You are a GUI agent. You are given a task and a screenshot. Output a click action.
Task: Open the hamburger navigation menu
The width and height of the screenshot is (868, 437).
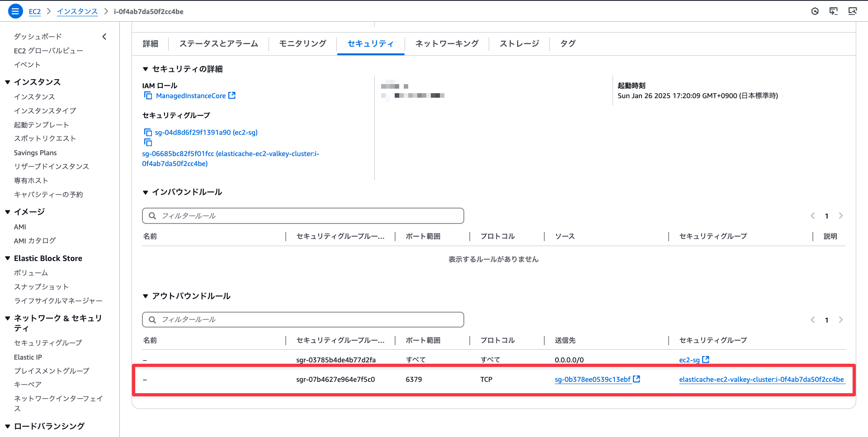(x=15, y=11)
